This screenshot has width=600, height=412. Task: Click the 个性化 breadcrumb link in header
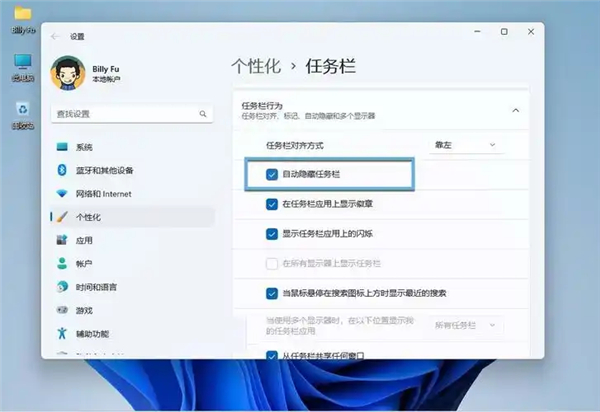click(256, 66)
